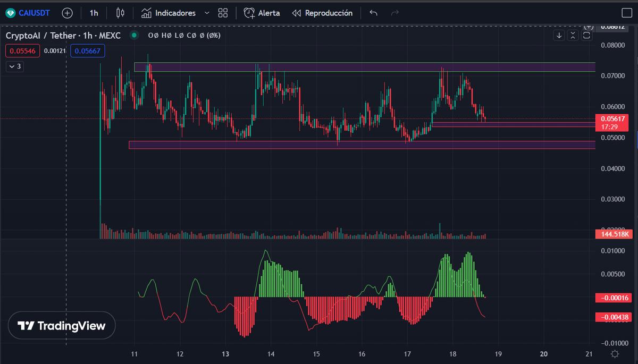Select the small red zone near 0.055

coord(514,125)
